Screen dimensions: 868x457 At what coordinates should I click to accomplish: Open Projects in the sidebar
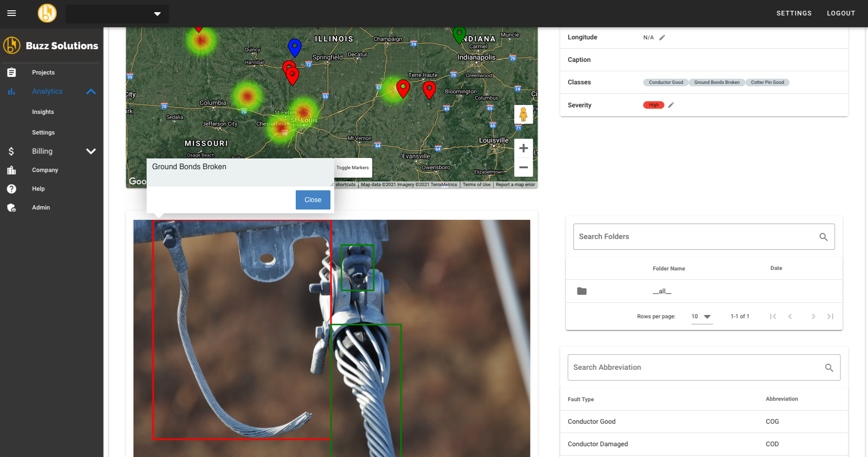click(x=43, y=73)
